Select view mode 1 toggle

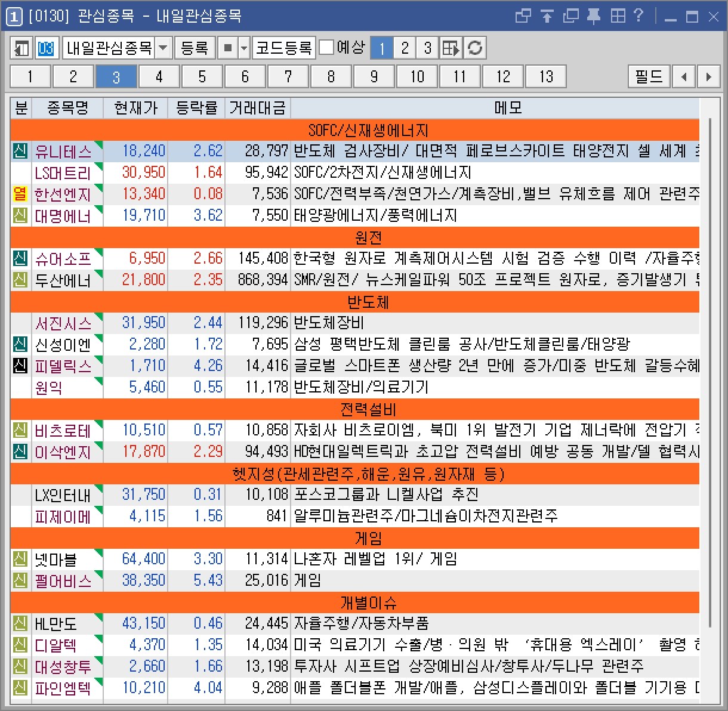point(382,48)
